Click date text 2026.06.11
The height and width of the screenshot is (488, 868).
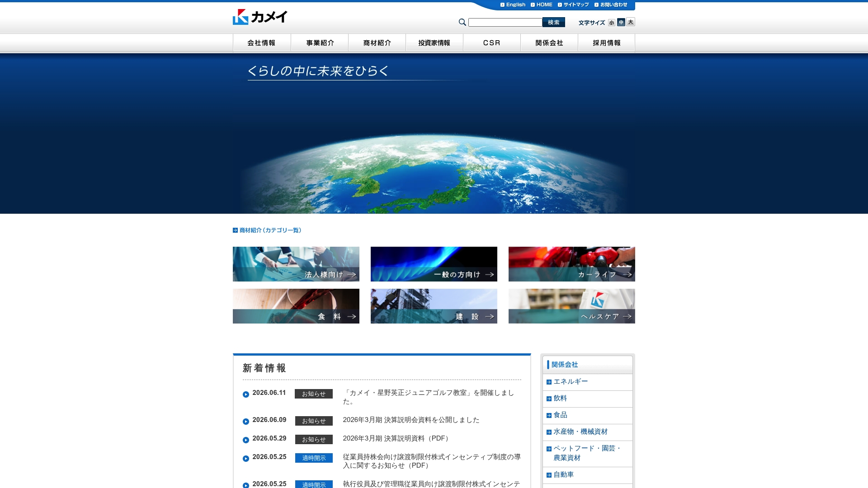tap(269, 393)
